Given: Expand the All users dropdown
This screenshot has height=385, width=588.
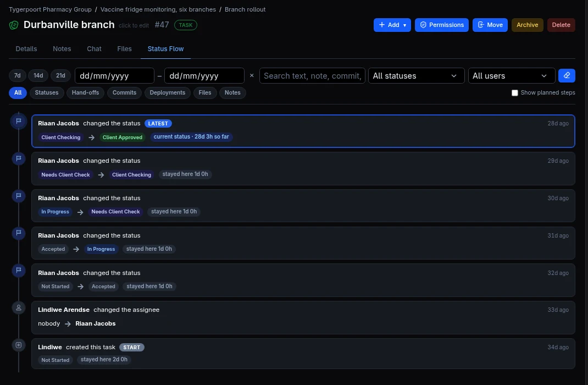Looking at the screenshot, I should [511, 75].
